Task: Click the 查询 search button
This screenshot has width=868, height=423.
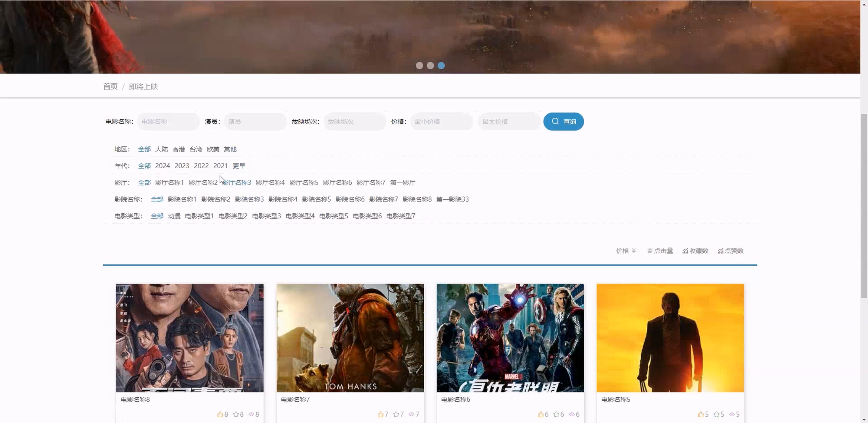Action: 564,122
